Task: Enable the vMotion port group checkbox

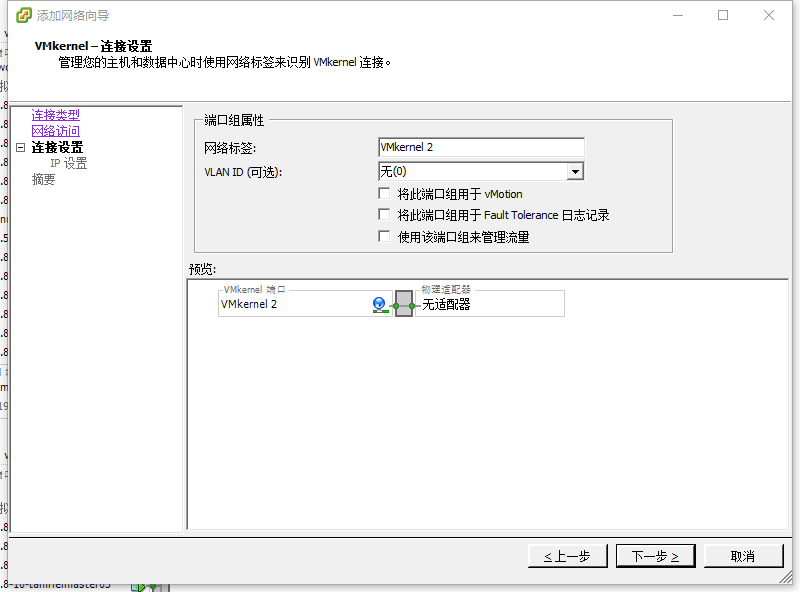Action: tap(384, 194)
